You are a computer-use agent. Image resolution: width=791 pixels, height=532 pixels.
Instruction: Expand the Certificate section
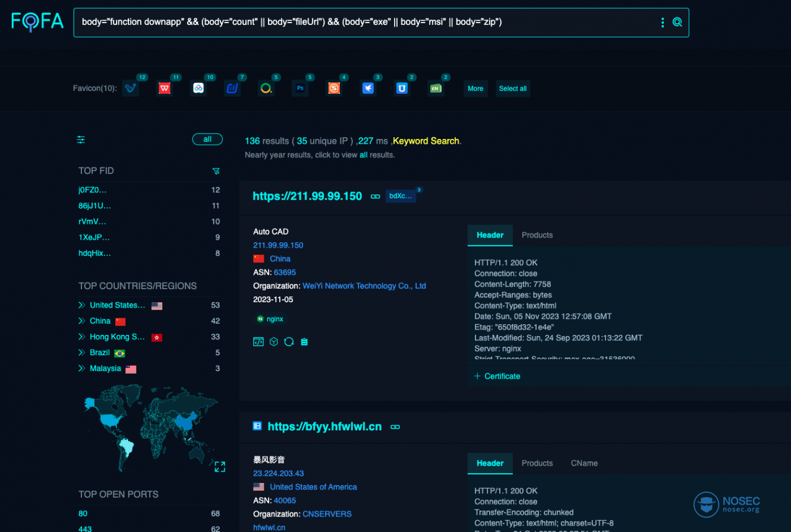point(497,376)
